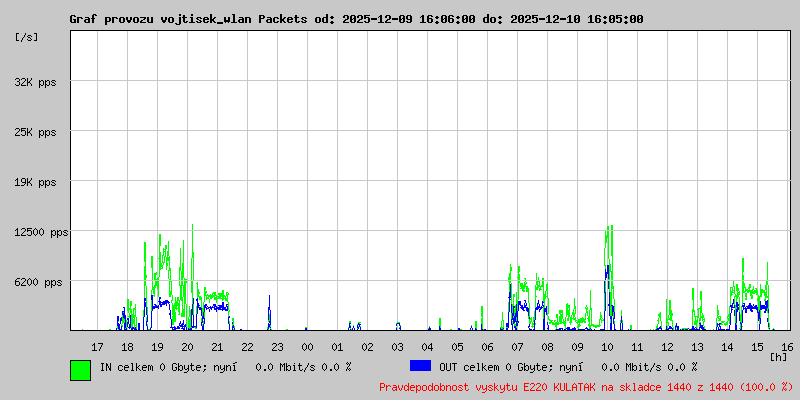
Task: Click hour label '13' on time axis
Action: tap(697, 347)
